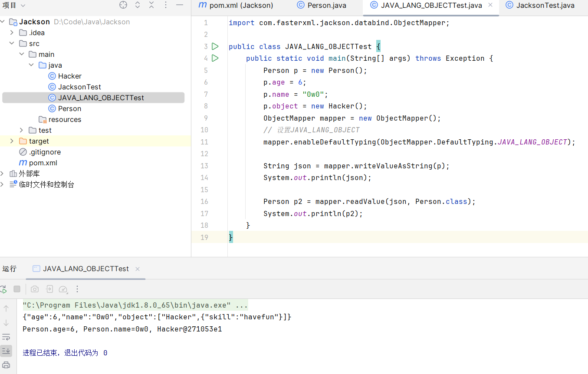The image size is (588, 374).
Task: Click the attach debugger arrow icon
Action: click(49, 289)
